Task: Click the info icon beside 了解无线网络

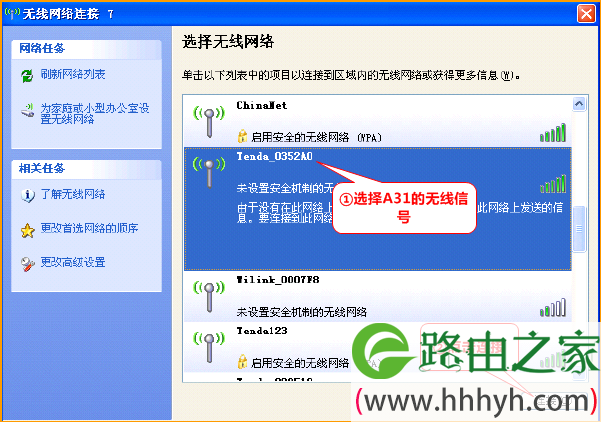Action: tap(28, 195)
